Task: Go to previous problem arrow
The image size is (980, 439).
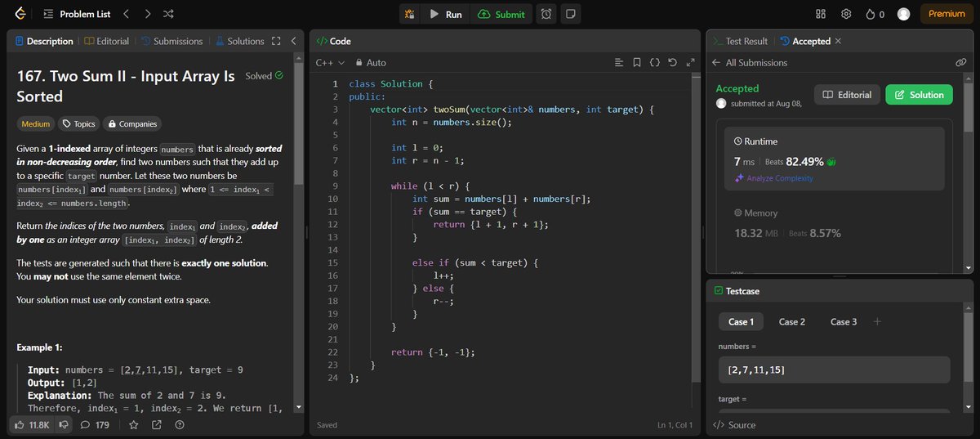Action: (x=126, y=14)
